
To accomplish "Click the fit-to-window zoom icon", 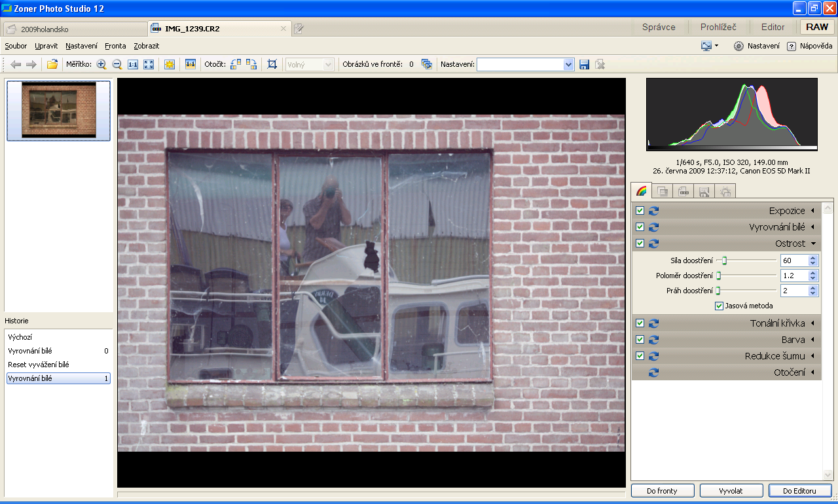I will point(149,64).
